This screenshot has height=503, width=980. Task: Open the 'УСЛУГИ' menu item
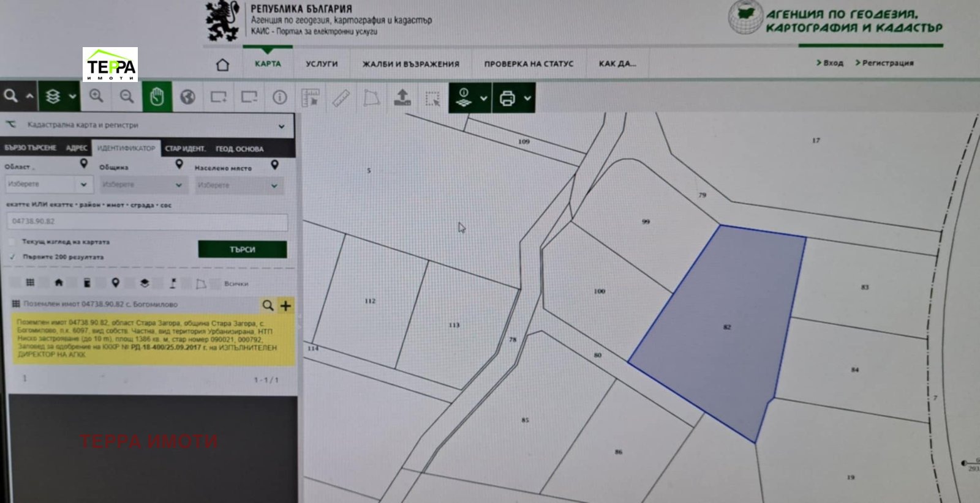tap(322, 64)
